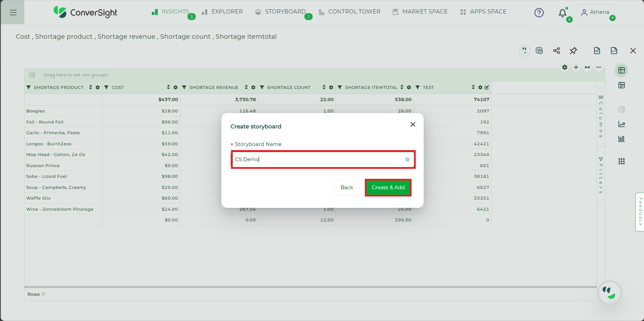Image resolution: width=644 pixels, height=321 pixels.
Task: Select the Russian Prince row
Action: tap(258, 166)
